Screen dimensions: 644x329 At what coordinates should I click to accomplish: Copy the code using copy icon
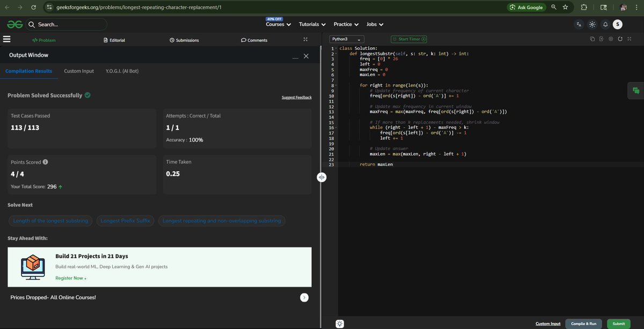coord(592,39)
